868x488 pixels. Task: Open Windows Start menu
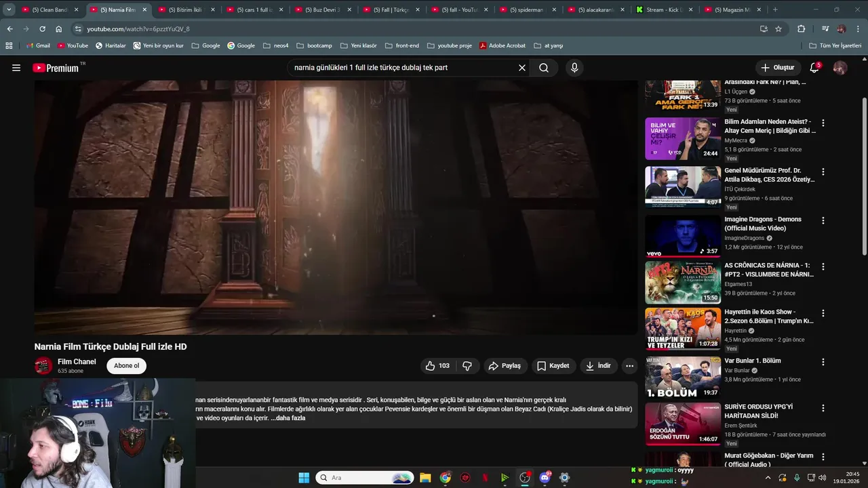tap(304, 478)
